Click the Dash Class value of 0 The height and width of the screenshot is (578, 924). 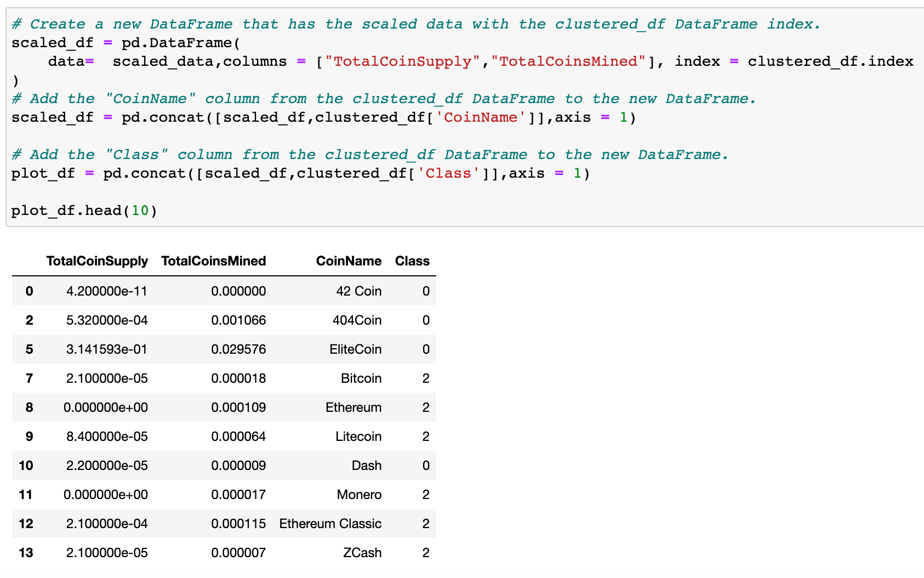click(426, 466)
